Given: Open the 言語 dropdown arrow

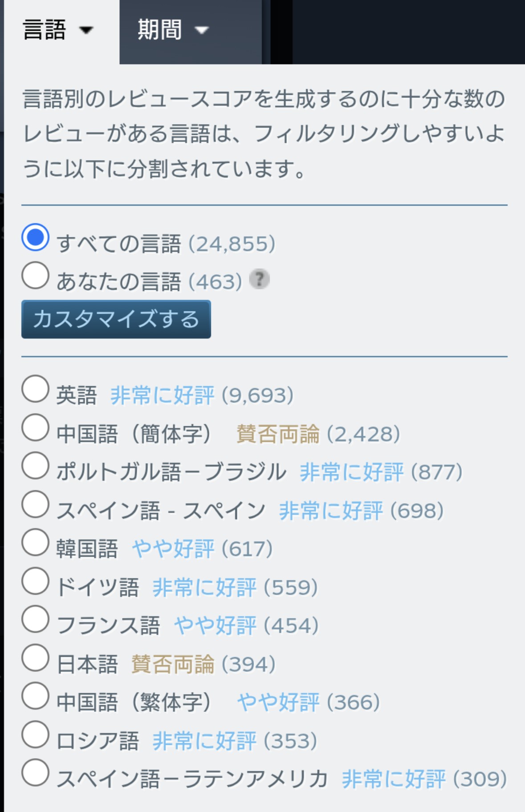Looking at the screenshot, I should coord(86,30).
